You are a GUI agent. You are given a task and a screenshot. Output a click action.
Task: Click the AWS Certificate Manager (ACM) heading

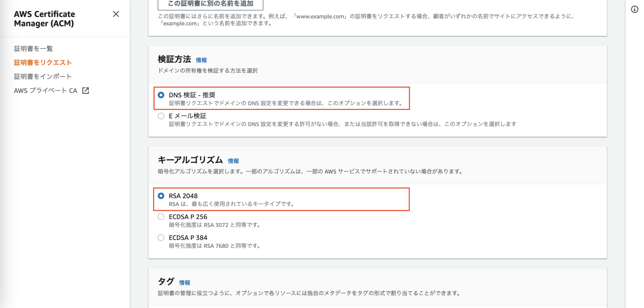pos(44,19)
